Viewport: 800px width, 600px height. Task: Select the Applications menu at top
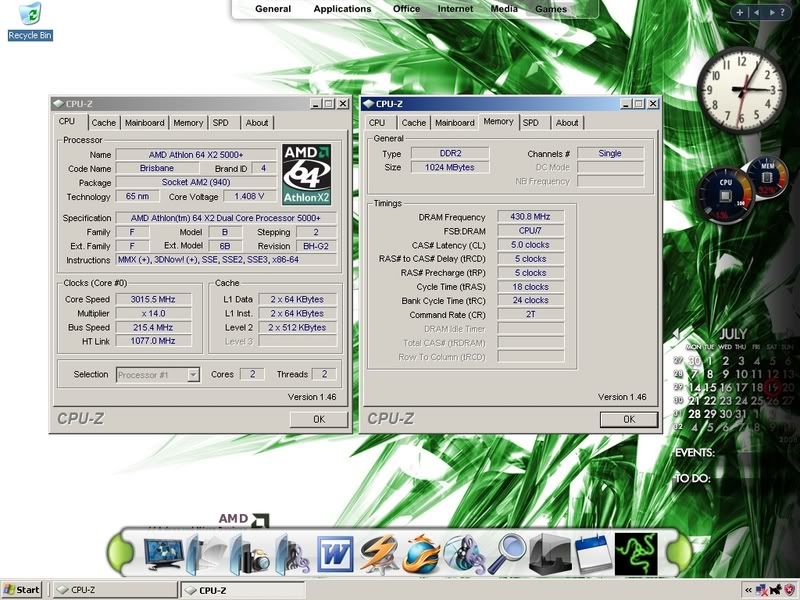click(x=341, y=8)
